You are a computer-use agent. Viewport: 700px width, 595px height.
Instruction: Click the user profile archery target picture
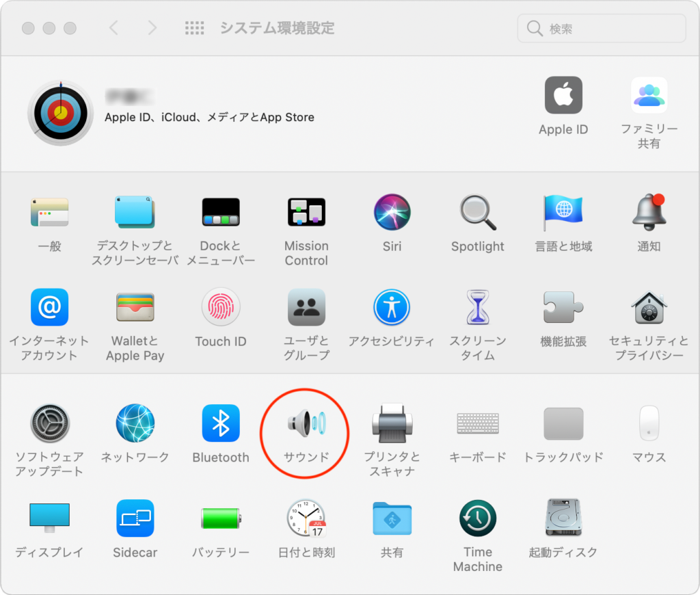[60, 113]
